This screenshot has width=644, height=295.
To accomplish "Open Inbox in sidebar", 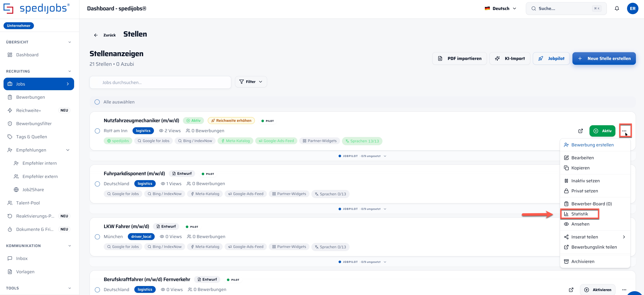I will click(39, 258).
